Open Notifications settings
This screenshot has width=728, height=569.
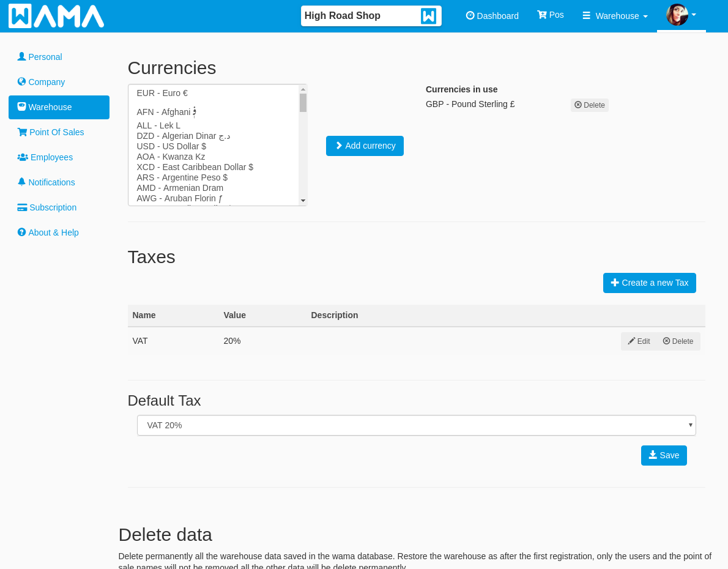[x=59, y=182]
